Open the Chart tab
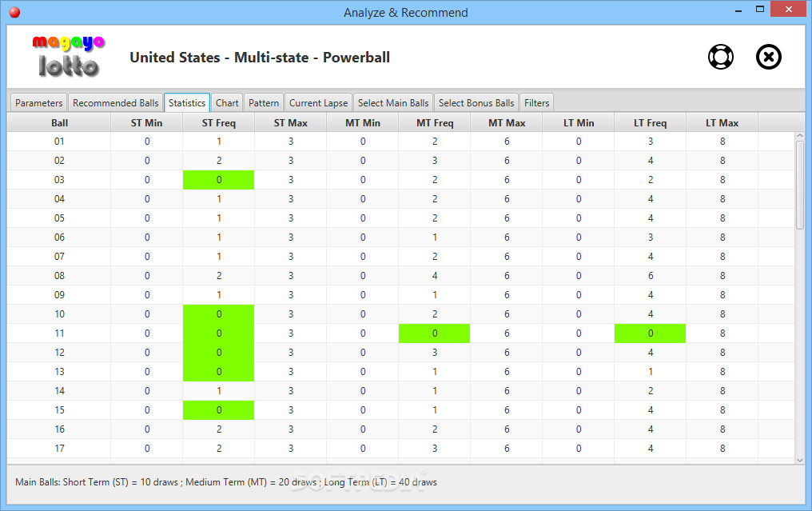This screenshot has height=511, width=812. 227,102
